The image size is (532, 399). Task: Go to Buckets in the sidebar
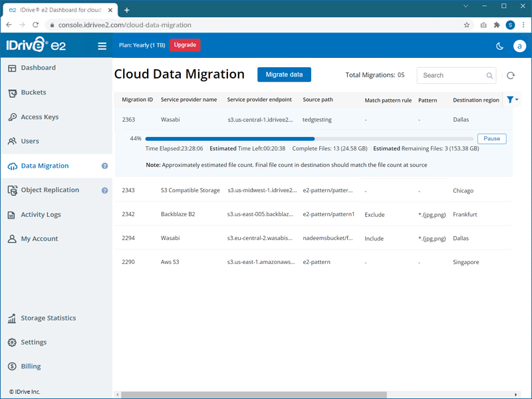(33, 92)
